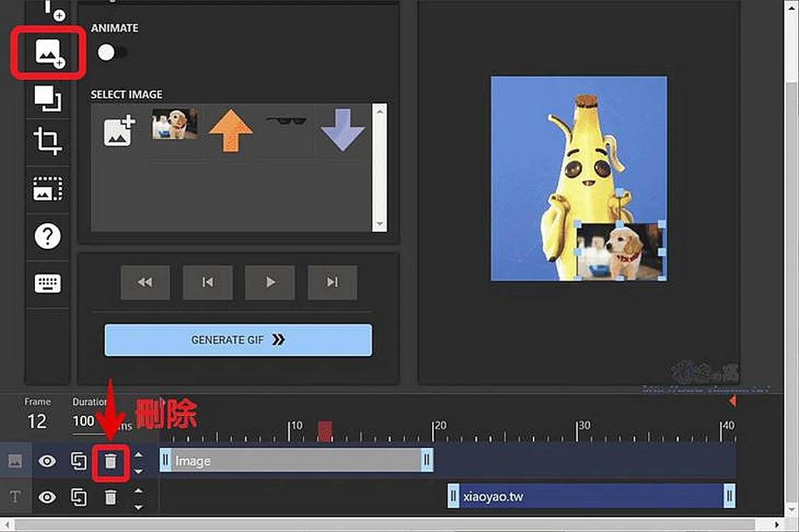Delete the Image layer using its trash icon
Screen dimensions: 799x532
coord(111,461)
